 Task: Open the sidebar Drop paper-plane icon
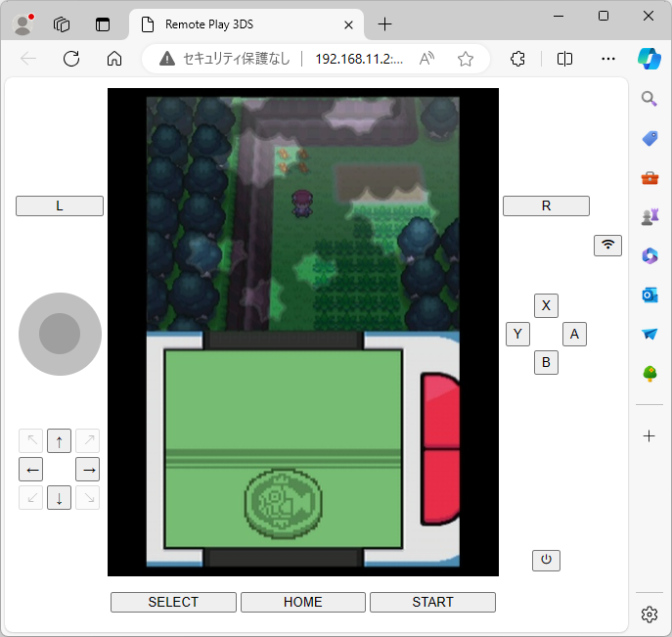pyautogui.click(x=650, y=334)
